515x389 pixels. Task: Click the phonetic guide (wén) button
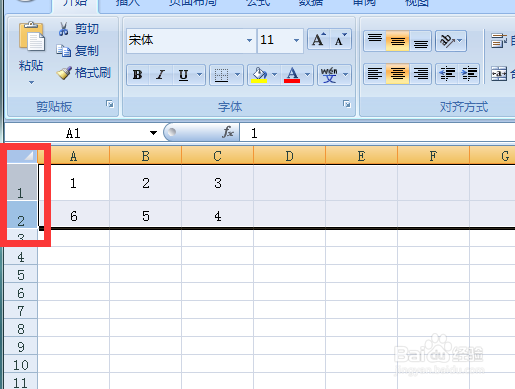click(329, 75)
